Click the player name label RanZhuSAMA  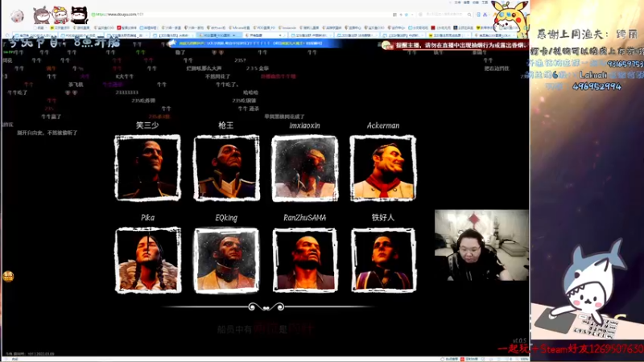pyautogui.click(x=305, y=217)
